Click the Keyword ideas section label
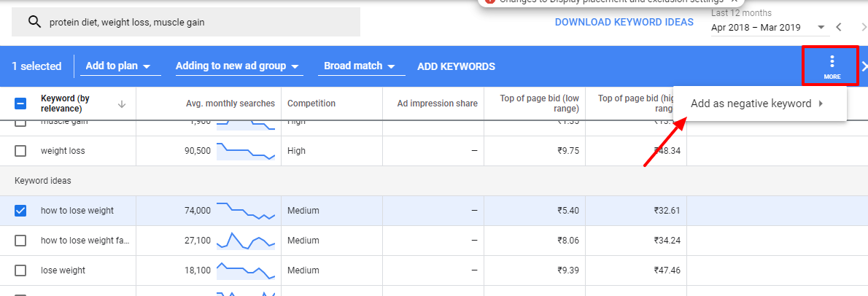This screenshot has width=868, height=296. pos(42,180)
